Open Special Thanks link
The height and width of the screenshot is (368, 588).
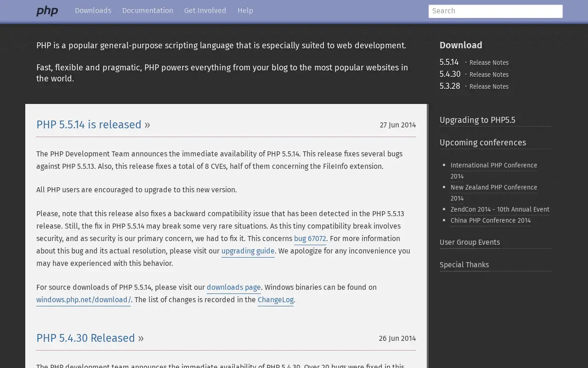point(464,265)
